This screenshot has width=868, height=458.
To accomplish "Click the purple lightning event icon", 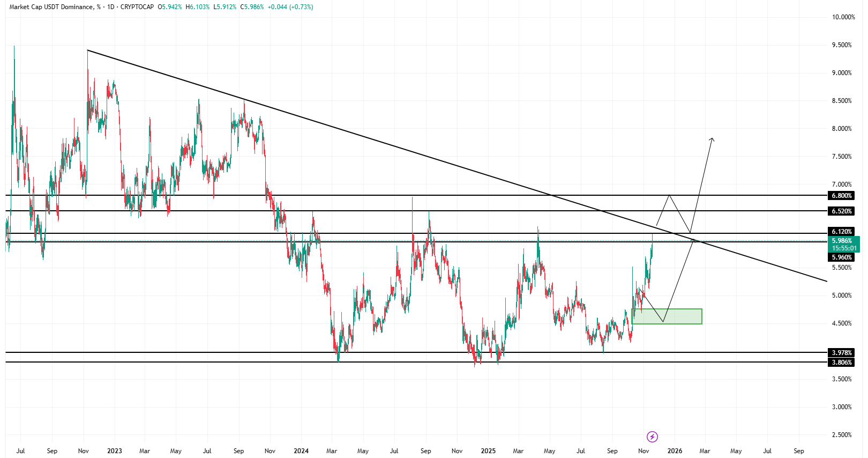I will (x=652, y=437).
